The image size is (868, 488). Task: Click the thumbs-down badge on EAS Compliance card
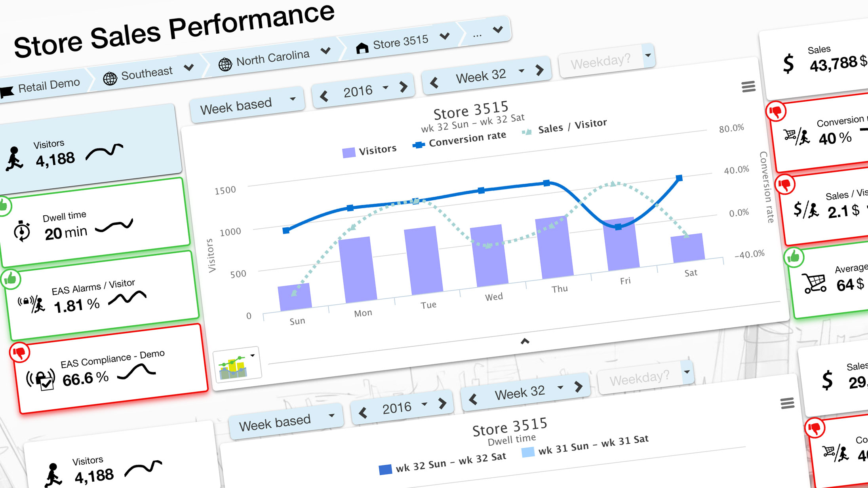coord(20,352)
